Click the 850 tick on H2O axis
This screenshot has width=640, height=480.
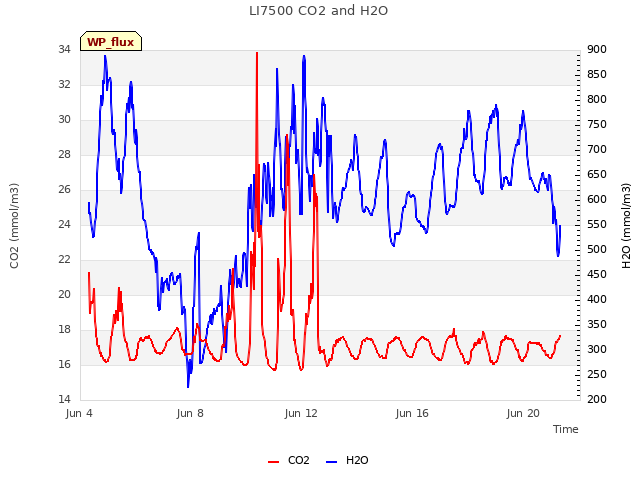pos(597,75)
